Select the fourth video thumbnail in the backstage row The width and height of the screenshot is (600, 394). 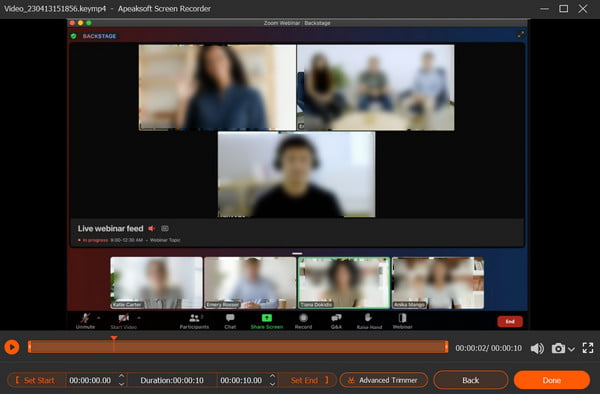(x=437, y=283)
